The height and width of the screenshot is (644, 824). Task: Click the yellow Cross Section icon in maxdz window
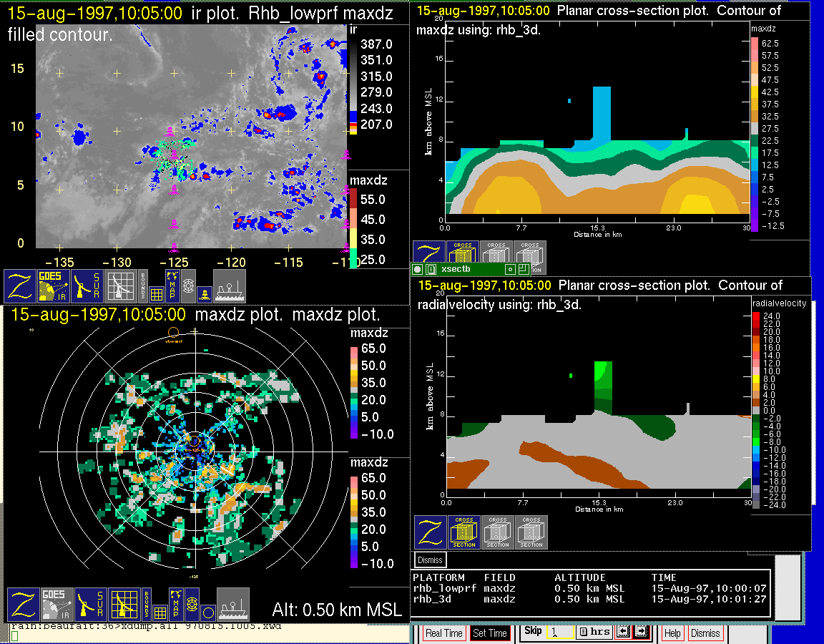point(463,255)
